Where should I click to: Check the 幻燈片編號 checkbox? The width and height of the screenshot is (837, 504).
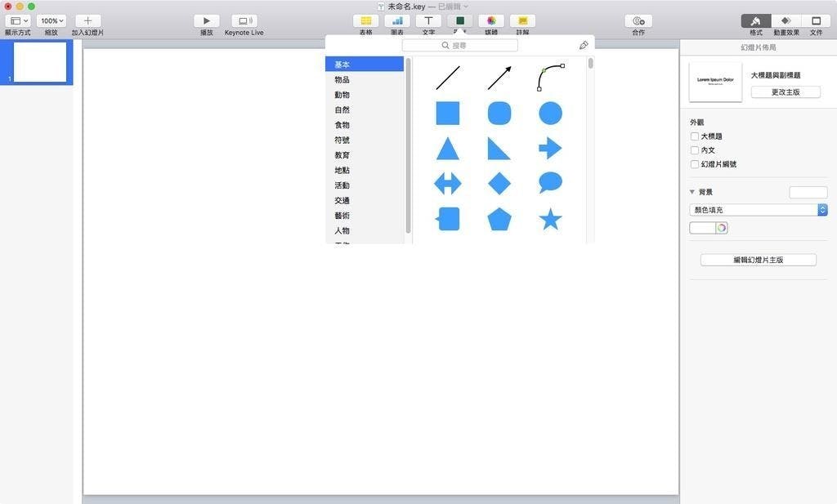(695, 164)
